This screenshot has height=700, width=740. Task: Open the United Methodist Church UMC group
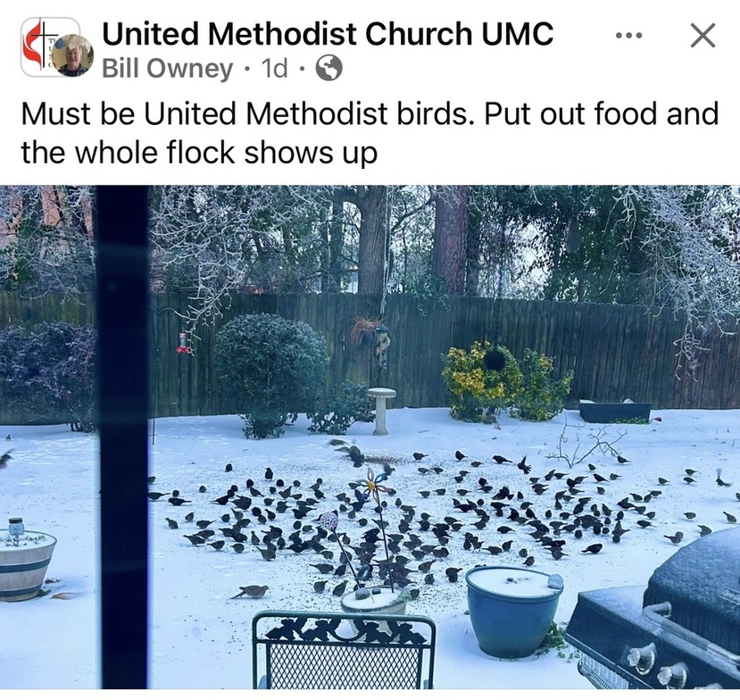pyautogui.click(x=328, y=34)
